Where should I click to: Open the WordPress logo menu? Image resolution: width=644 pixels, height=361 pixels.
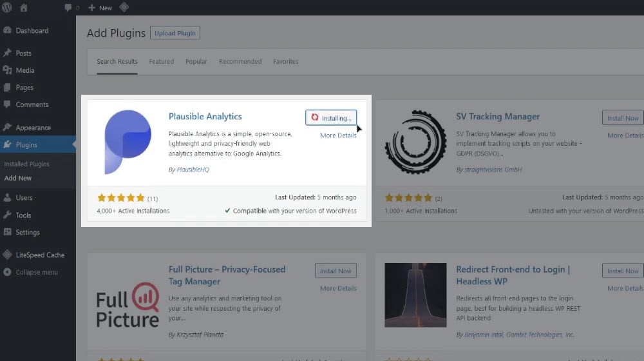coord(6,7)
